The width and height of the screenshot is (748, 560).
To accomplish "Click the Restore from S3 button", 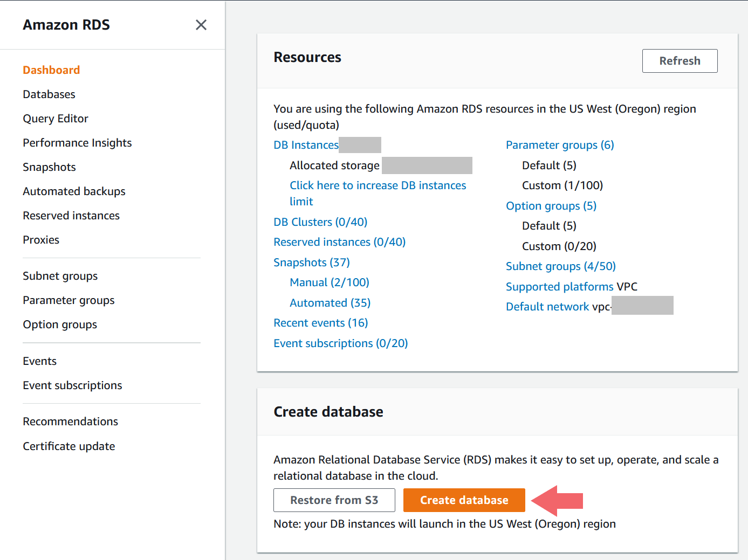I will pyautogui.click(x=334, y=500).
